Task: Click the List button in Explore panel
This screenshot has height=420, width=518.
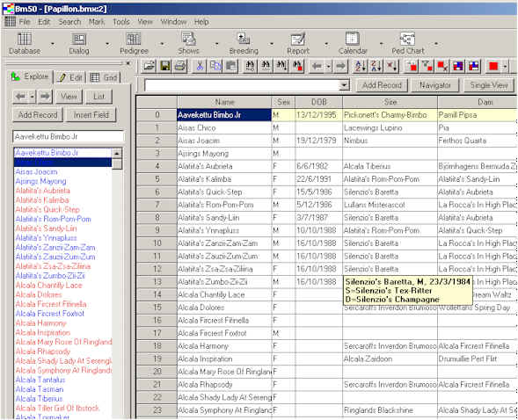Action: click(98, 97)
